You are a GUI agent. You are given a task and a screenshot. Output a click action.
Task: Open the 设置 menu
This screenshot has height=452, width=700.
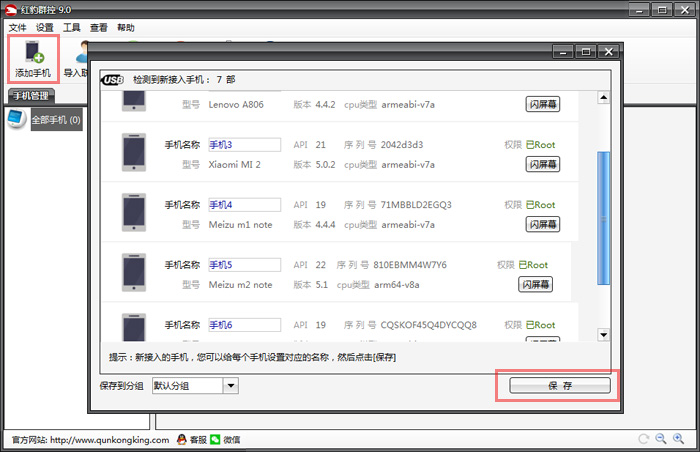(x=45, y=28)
